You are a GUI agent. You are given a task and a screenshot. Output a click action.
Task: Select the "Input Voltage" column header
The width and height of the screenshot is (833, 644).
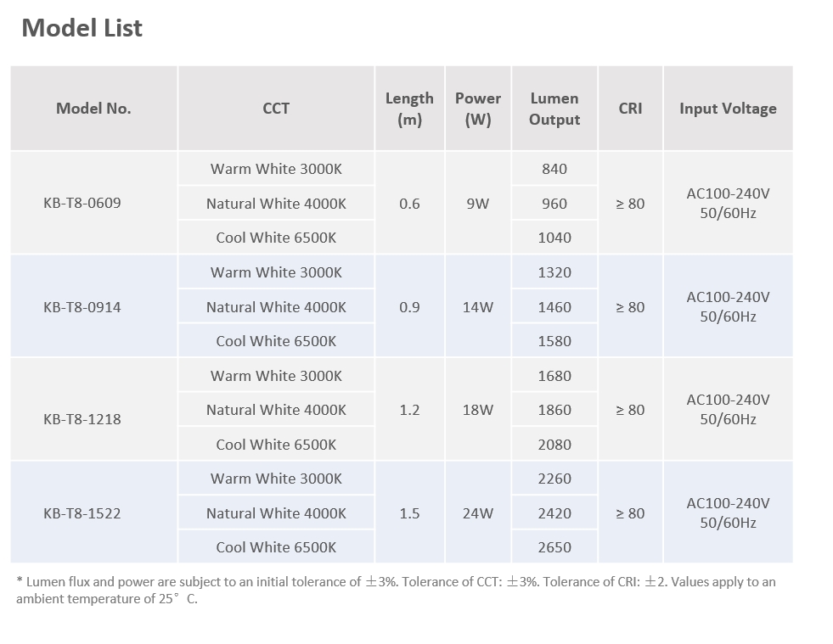(729, 109)
